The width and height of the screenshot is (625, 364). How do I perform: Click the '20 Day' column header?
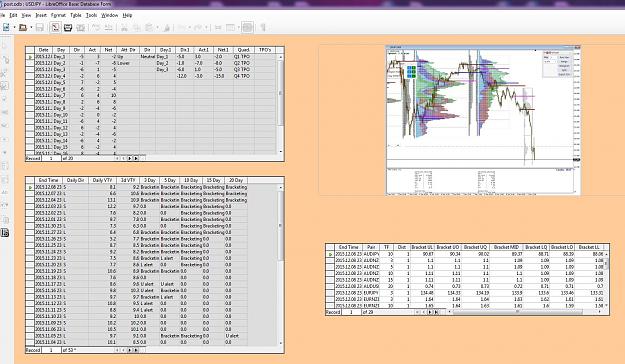[x=236, y=180]
